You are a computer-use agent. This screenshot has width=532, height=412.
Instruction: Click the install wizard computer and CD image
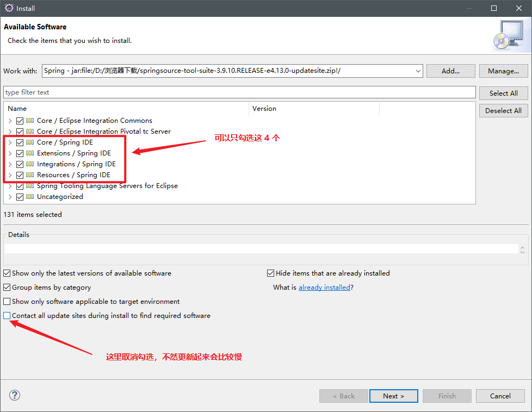click(x=509, y=35)
